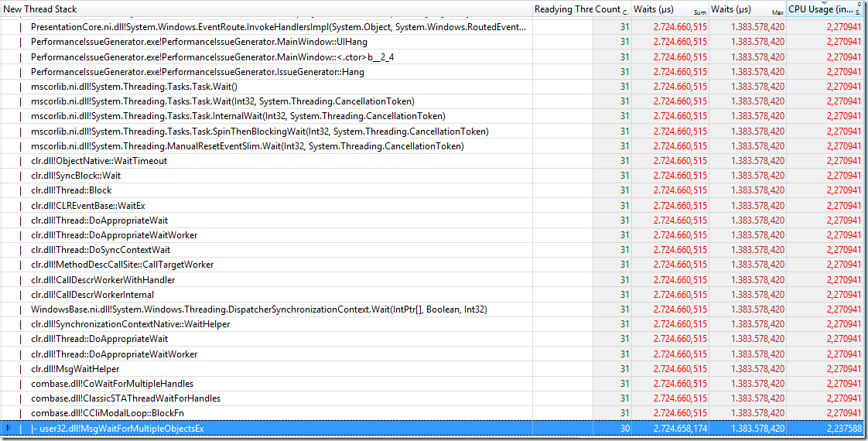Select the ManualResetEventSlim.Wait row
This screenshot has width=868, height=441.
coord(247,146)
